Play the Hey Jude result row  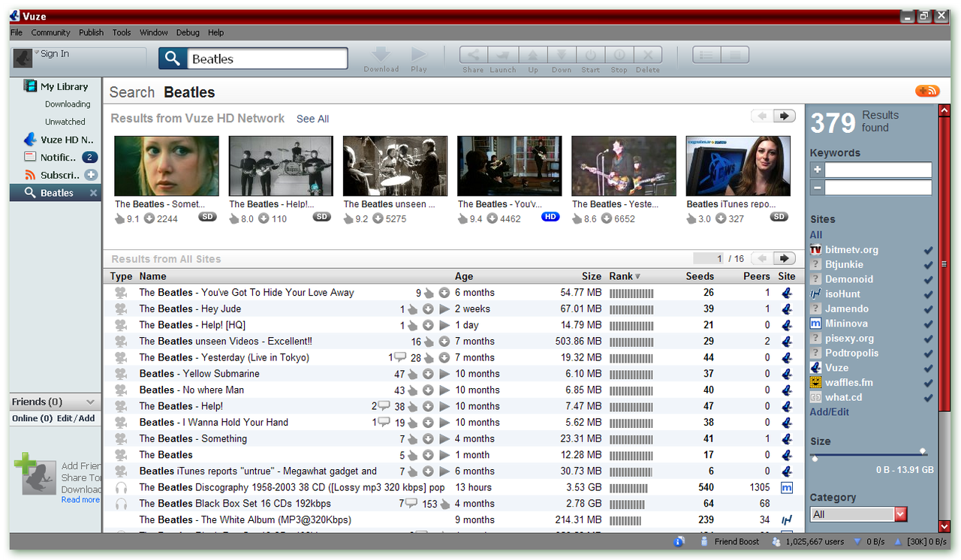point(444,309)
